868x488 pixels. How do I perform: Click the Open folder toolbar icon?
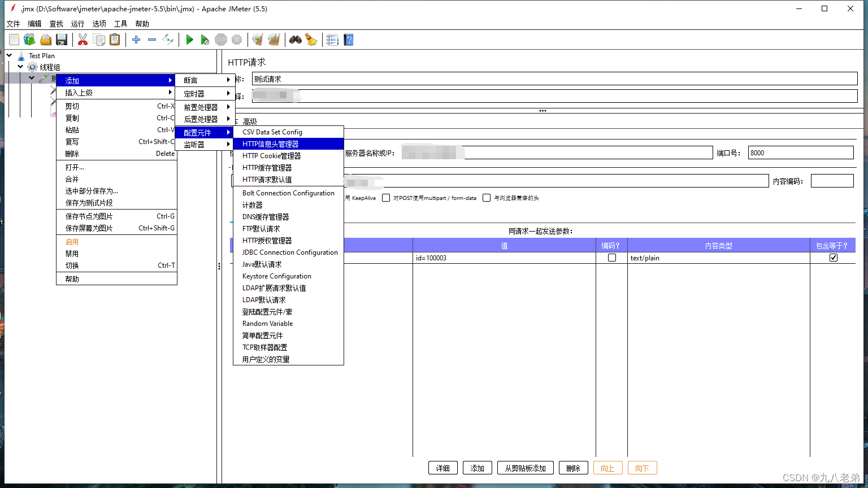point(46,40)
